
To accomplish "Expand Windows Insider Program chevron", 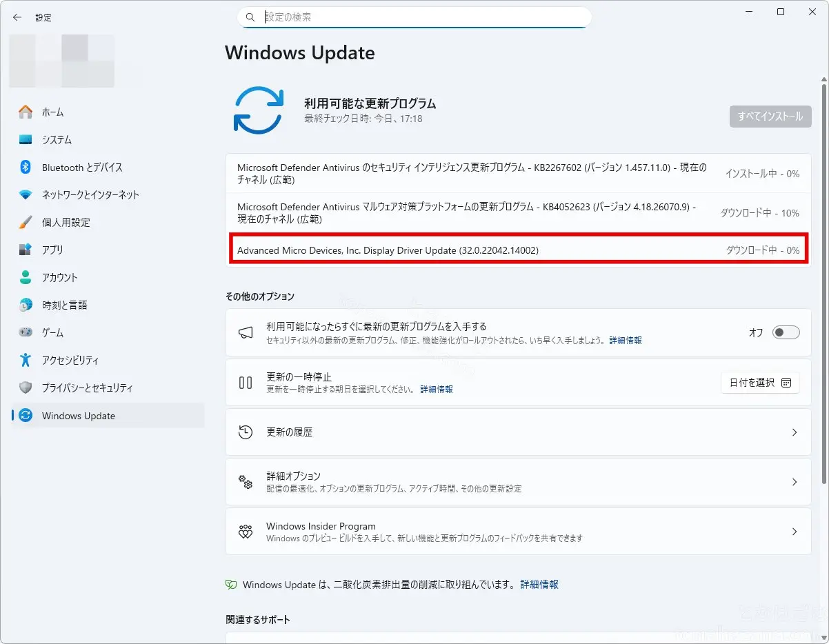I will pyautogui.click(x=795, y=532).
